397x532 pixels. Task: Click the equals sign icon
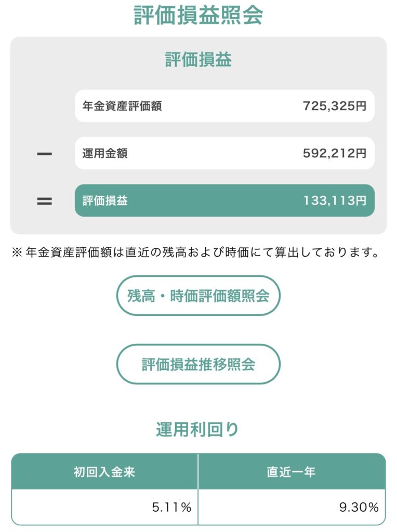(45, 201)
